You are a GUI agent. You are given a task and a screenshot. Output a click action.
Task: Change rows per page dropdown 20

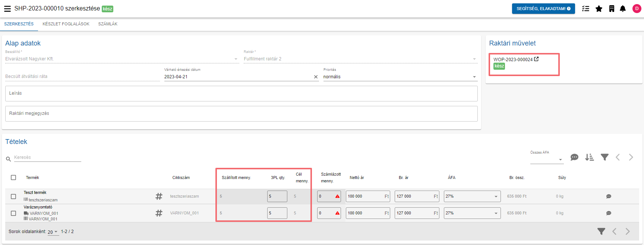coord(53,232)
